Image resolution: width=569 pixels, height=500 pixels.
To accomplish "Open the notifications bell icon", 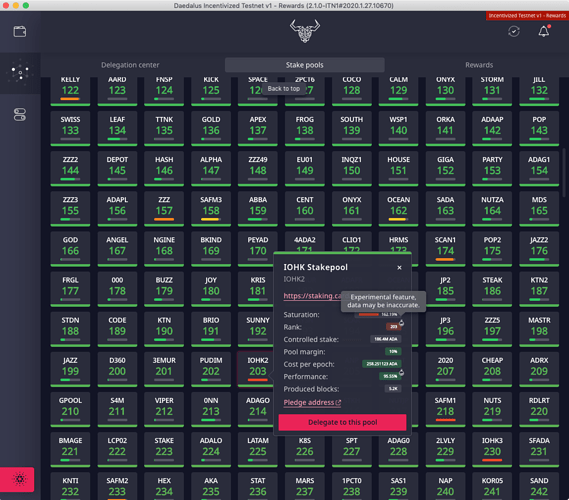I will [x=544, y=32].
